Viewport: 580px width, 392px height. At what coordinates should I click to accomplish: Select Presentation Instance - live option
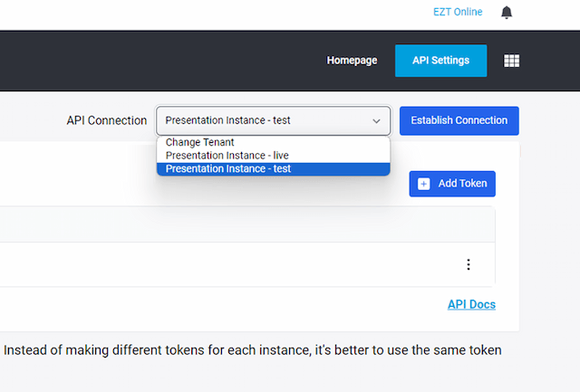(x=227, y=156)
